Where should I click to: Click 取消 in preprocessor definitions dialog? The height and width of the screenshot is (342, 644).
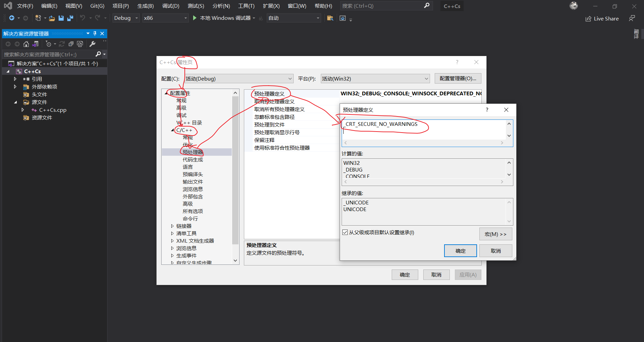(496, 251)
